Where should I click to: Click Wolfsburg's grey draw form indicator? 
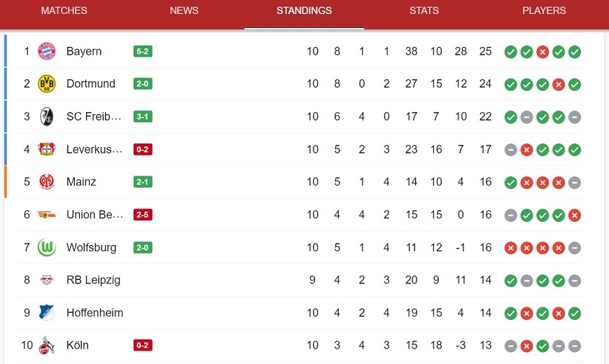click(x=575, y=248)
